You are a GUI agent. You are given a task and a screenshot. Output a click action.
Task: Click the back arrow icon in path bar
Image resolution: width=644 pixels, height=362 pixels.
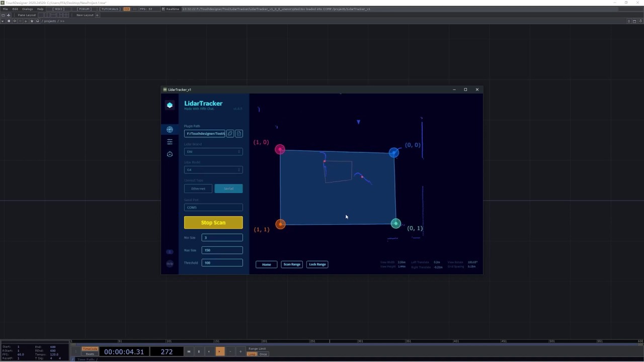(x=15, y=21)
